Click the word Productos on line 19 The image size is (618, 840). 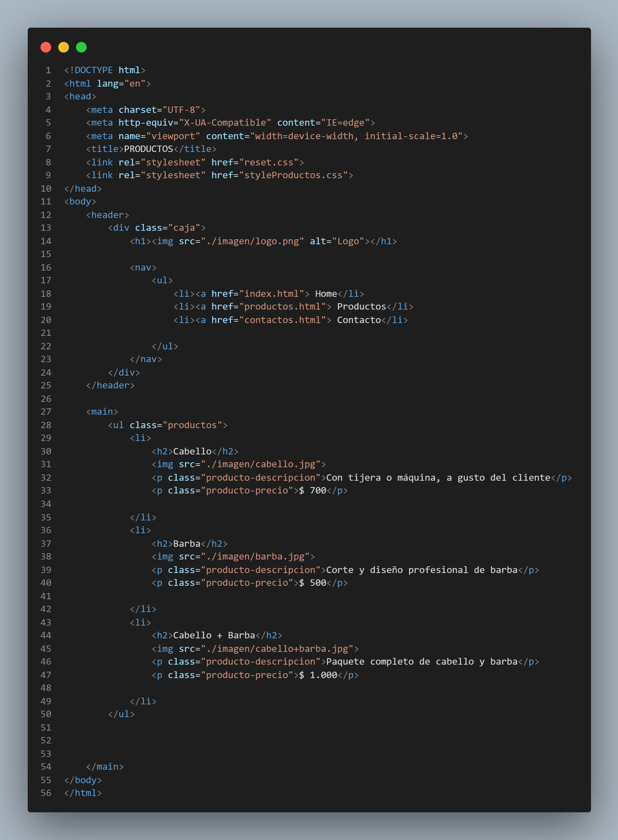(x=362, y=306)
